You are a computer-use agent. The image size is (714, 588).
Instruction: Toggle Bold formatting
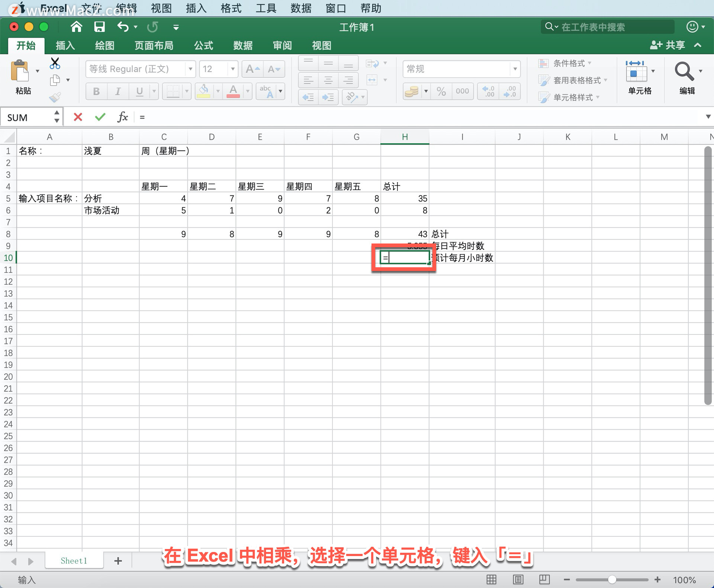97,91
